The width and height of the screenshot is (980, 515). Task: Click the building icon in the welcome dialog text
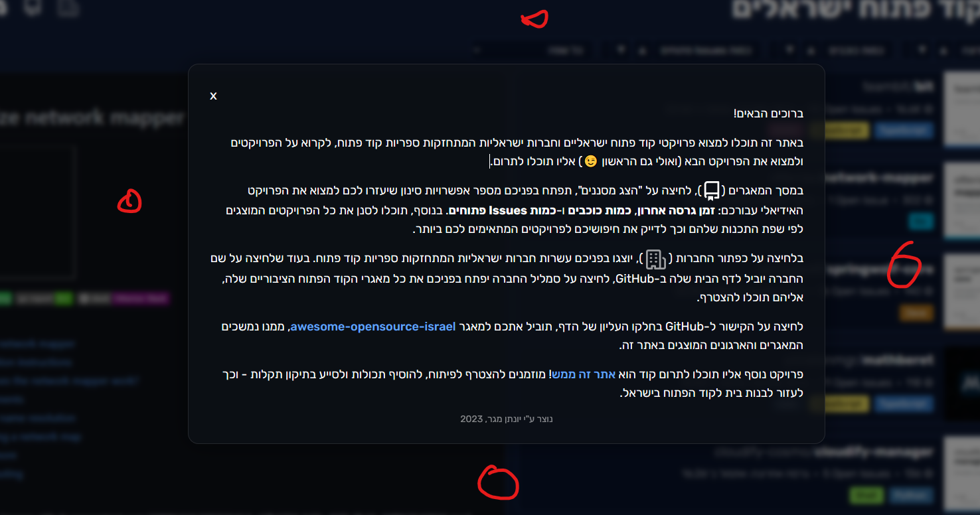[x=656, y=259]
